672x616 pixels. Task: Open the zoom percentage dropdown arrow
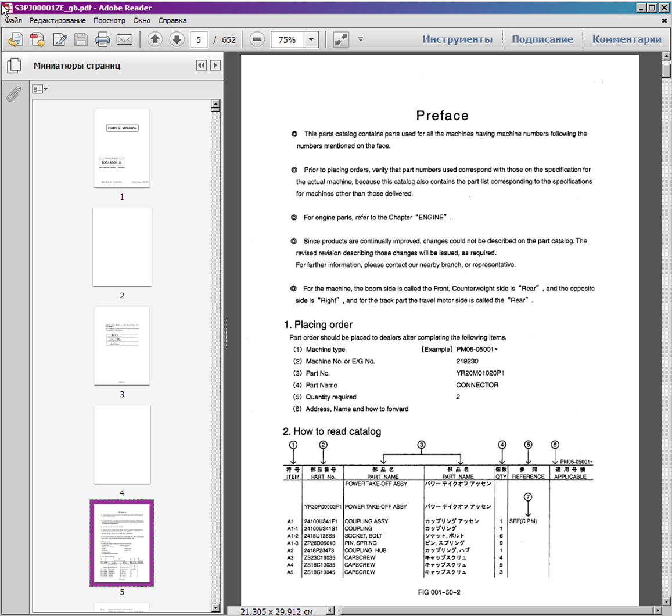tap(311, 39)
